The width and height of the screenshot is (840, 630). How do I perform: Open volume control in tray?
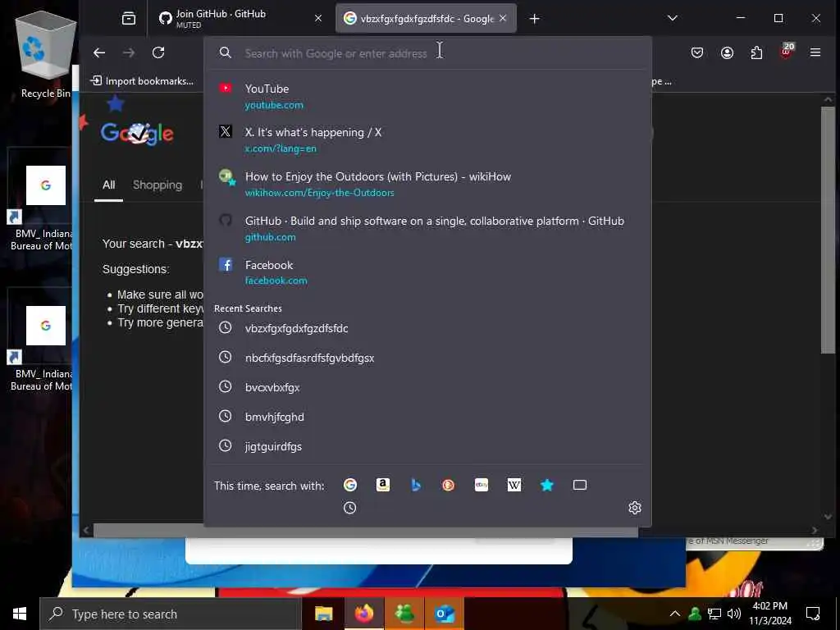click(733, 614)
